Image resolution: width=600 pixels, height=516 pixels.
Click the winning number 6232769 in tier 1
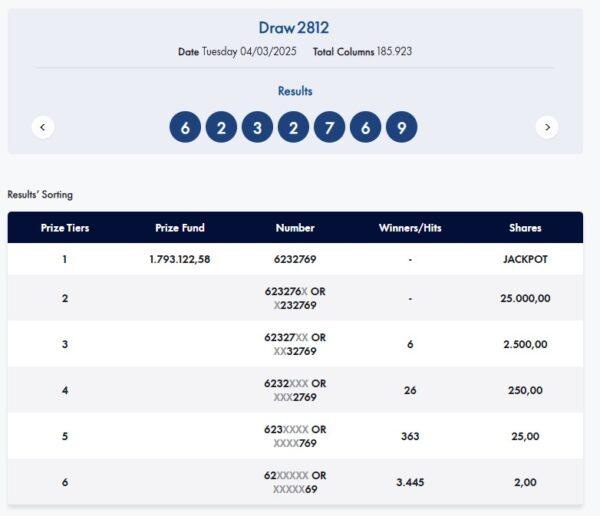click(295, 259)
